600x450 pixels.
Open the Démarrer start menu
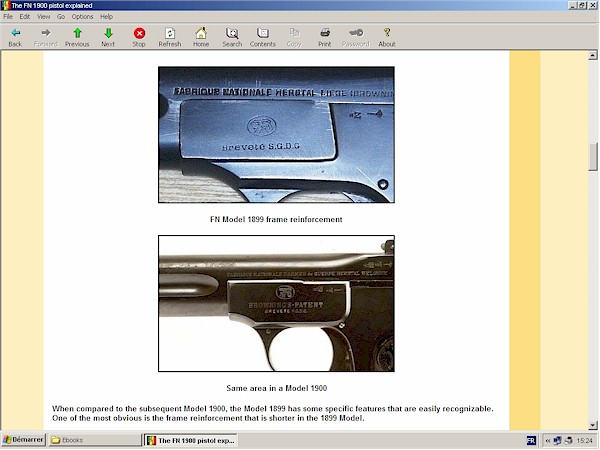coord(23,440)
